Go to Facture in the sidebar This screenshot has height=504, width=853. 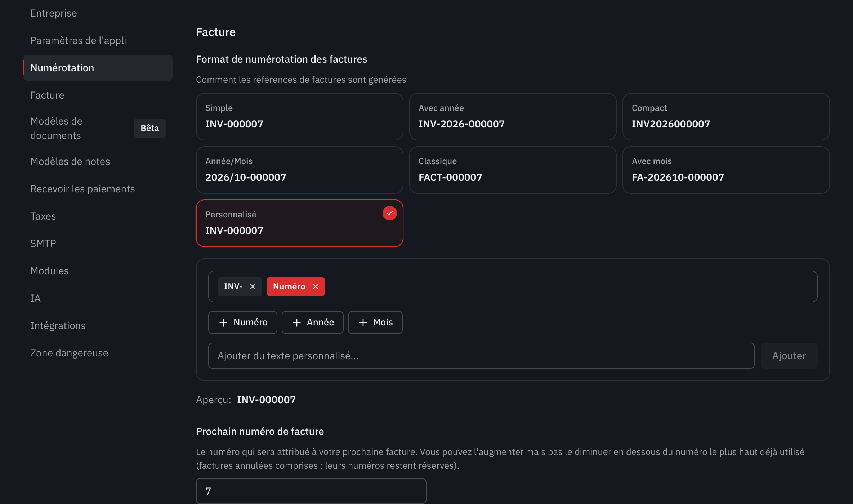point(98,95)
